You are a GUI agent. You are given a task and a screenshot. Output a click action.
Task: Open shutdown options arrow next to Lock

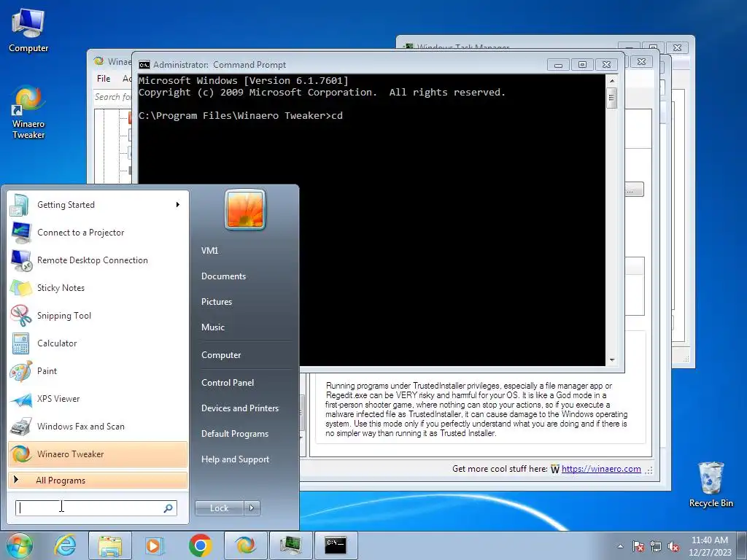tap(252, 508)
